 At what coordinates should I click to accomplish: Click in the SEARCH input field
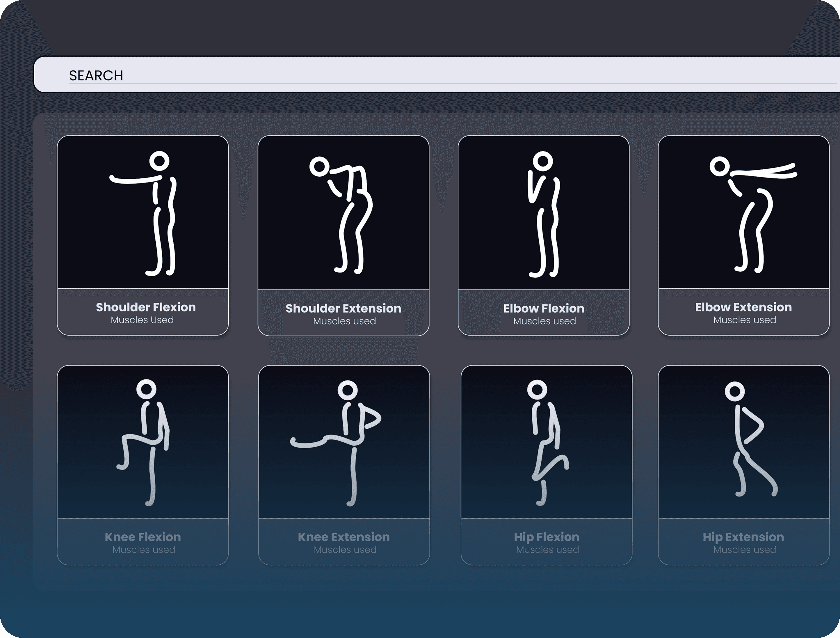pyautogui.click(x=437, y=75)
